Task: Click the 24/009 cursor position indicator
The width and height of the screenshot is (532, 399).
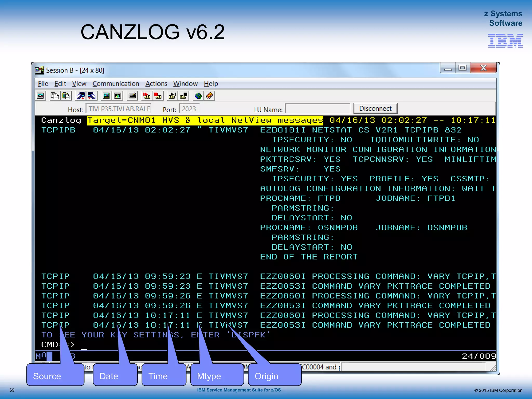Action: pos(479,356)
